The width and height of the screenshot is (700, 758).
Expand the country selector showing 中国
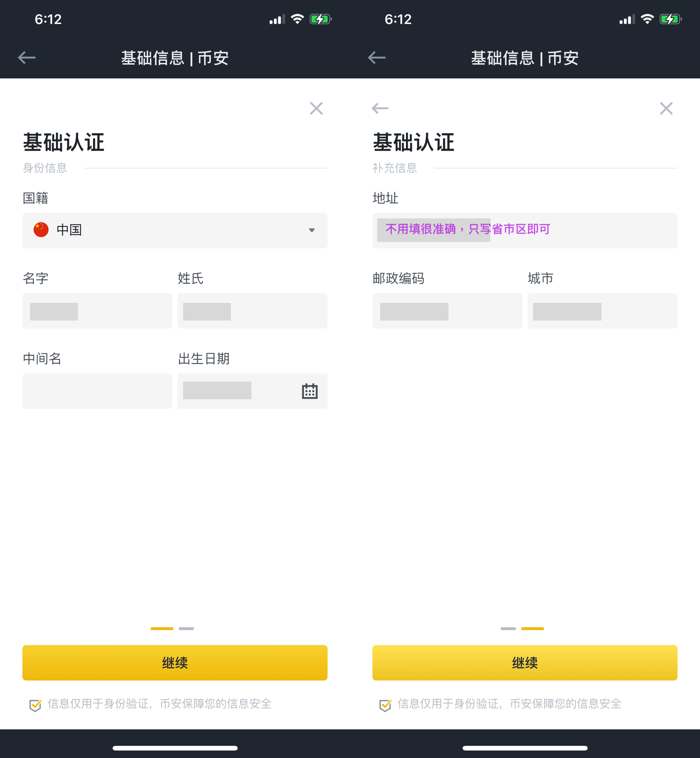click(174, 230)
